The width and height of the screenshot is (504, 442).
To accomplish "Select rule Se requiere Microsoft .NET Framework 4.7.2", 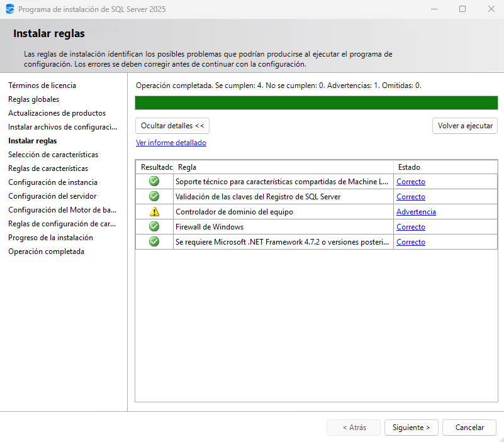I will 283,242.
